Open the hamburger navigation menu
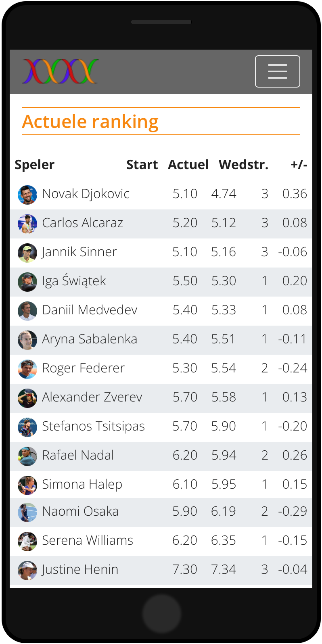The image size is (322, 644). [x=278, y=71]
